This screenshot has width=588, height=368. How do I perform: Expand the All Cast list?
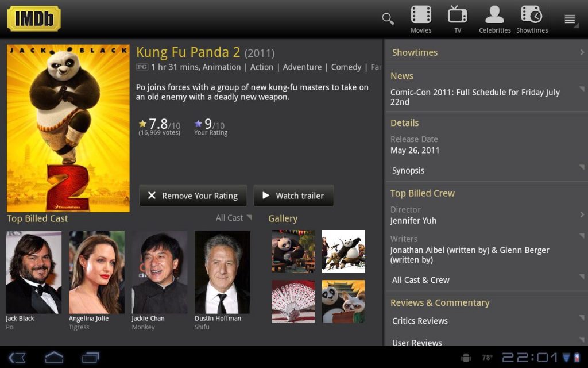tap(234, 218)
